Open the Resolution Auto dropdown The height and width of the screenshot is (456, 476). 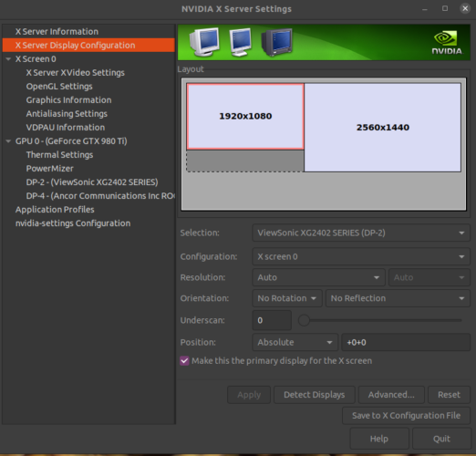tap(318, 277)
